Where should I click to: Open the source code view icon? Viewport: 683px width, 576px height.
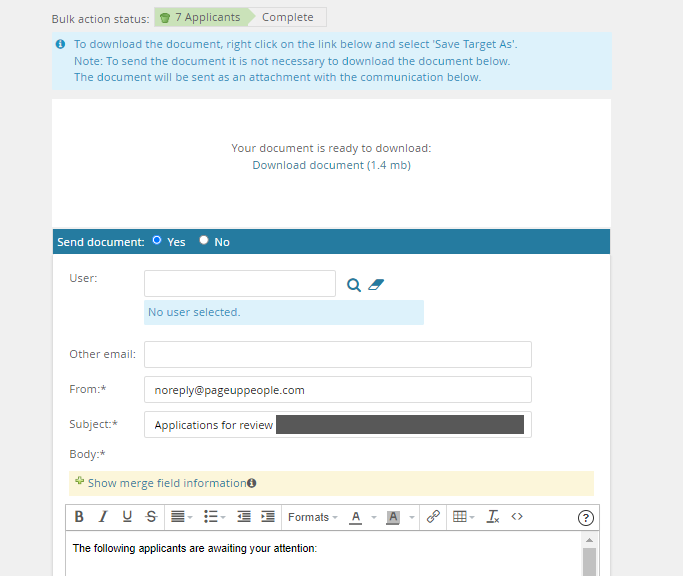(x=517, y=517)
